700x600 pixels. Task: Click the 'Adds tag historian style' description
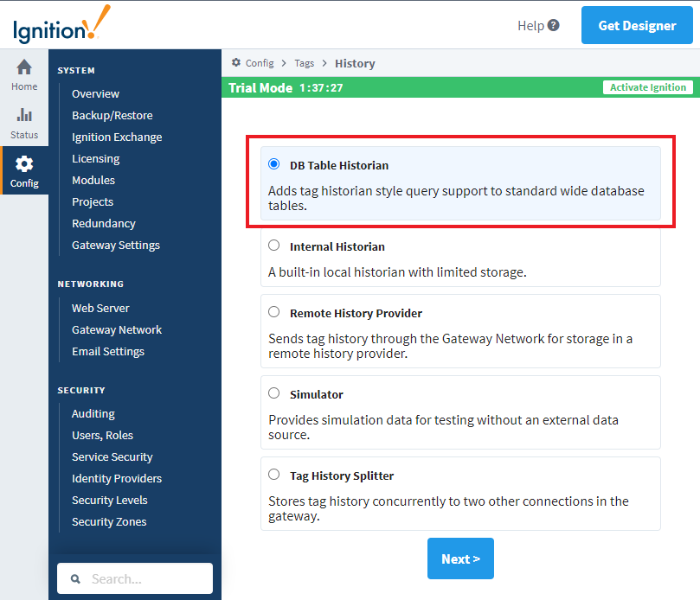coord(456,198)
